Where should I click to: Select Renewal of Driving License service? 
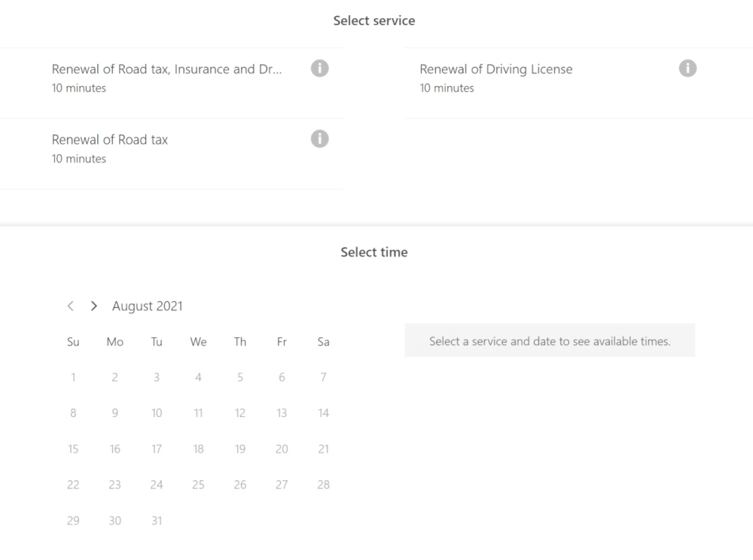[495, 69]
